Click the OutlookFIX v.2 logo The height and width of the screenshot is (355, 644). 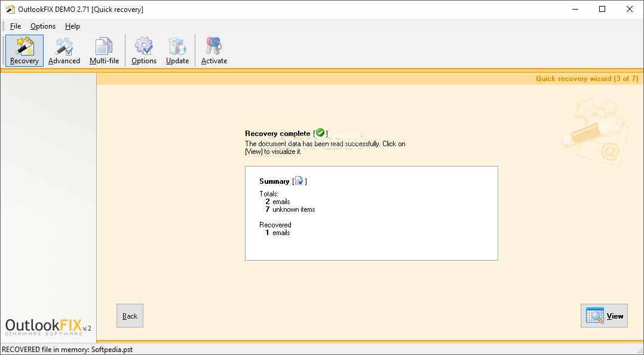(x=48, y=326)
